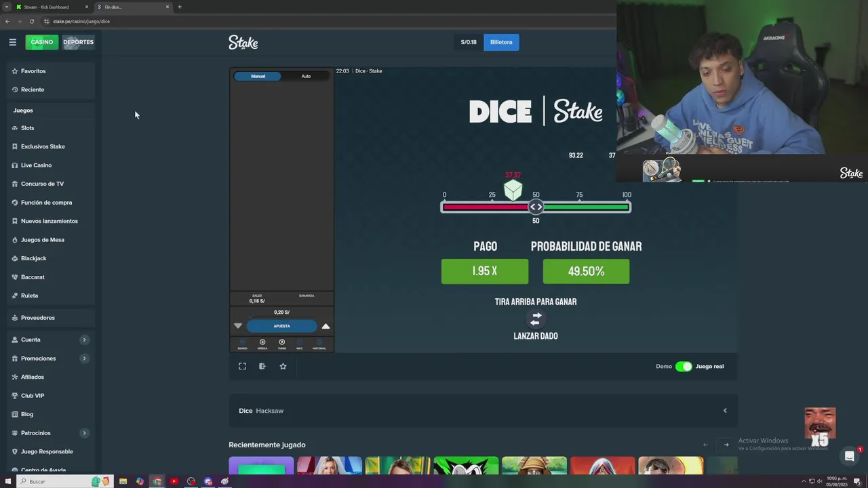Click the 1.95 X payout field
The height and width of the screenshot is (488, 868).
tap(485, 271)
